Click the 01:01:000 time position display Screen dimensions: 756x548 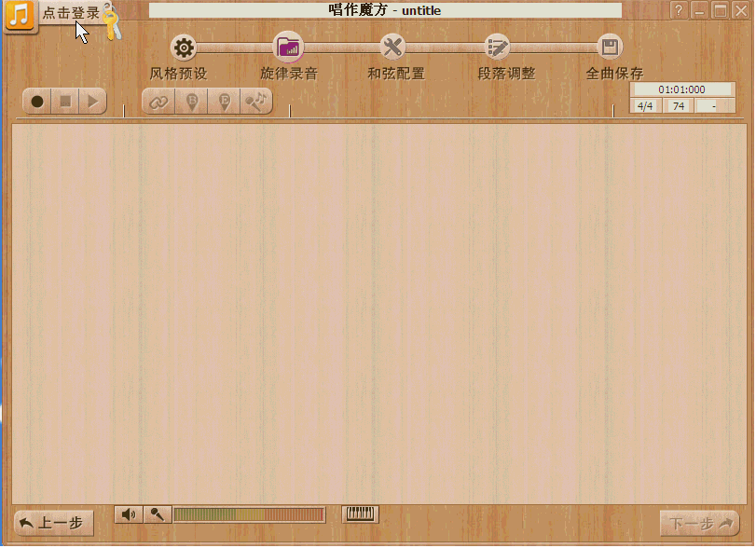tap(681, 89)
